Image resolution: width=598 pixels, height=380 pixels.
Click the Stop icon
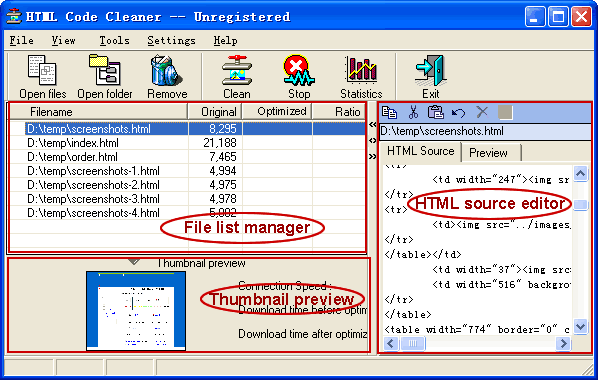click(299, 70)
